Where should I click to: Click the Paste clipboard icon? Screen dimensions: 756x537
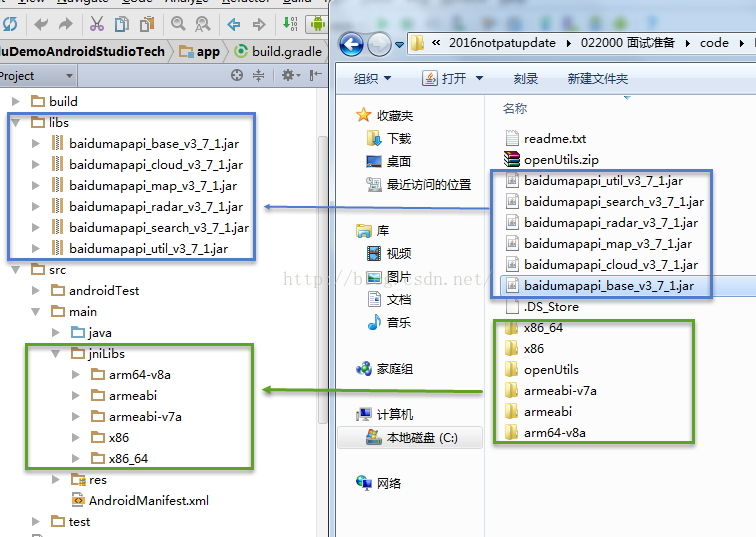tap(147, 24)
